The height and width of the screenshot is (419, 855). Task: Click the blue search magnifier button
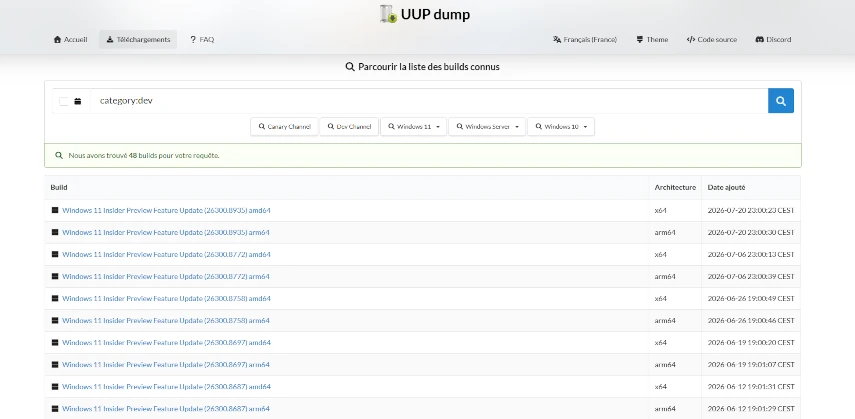click(x=781, y=101)
